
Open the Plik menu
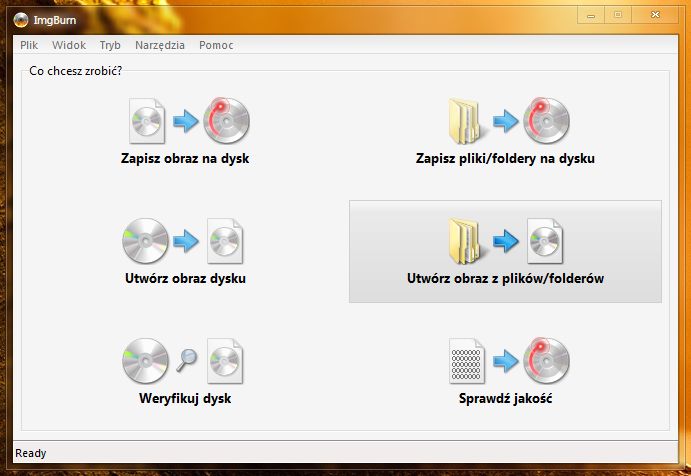click(x=29, y=45)
